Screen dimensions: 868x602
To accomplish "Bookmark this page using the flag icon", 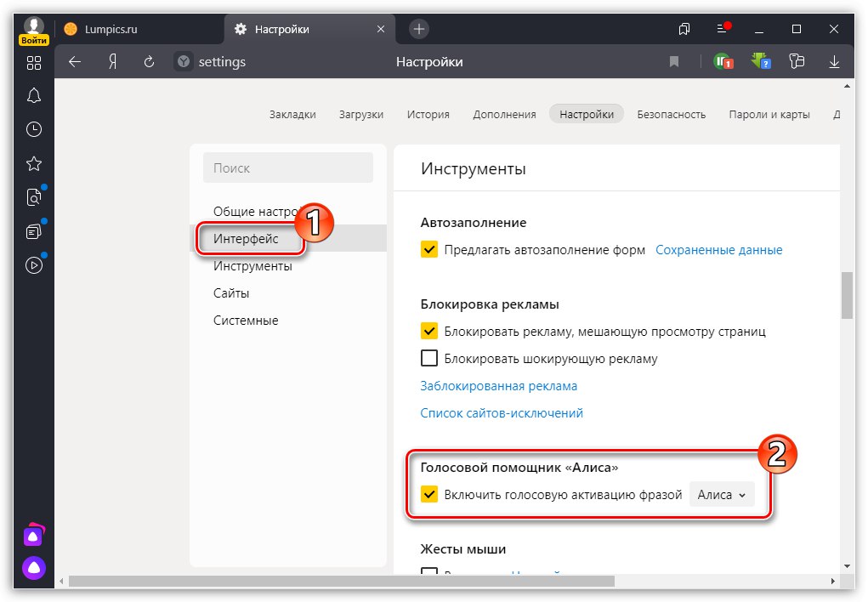I will (674, 61).
